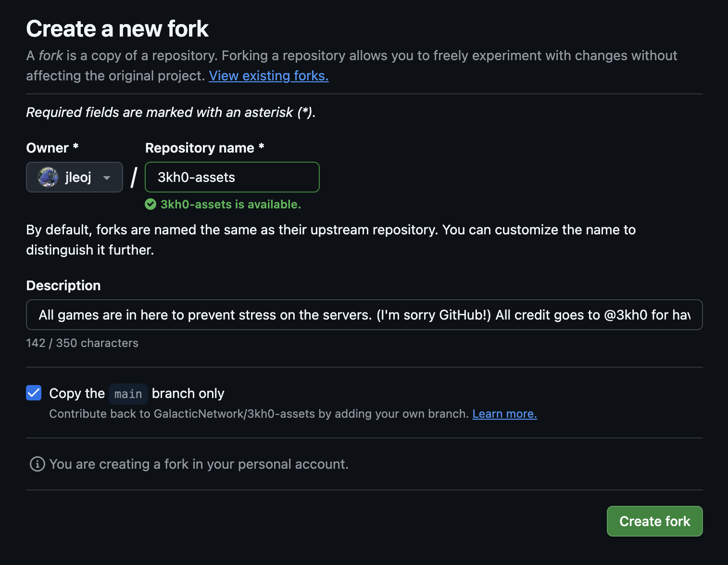The image size is (728, 565).
Task: Open View existing forks
Action: pyautogui.click(x=268, y=76)
